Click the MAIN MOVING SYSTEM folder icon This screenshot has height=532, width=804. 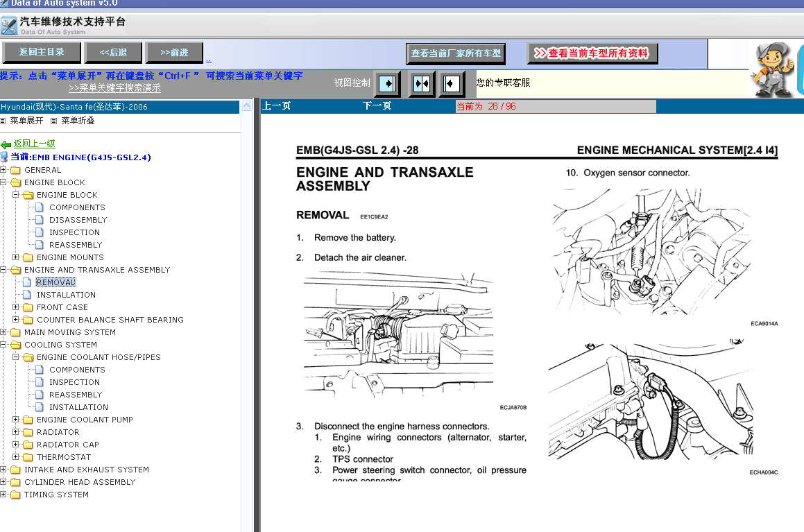16,332
